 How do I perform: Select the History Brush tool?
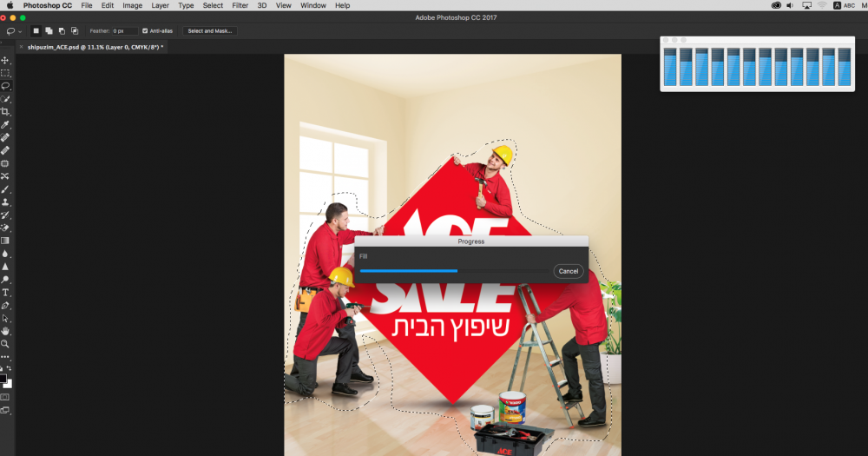point(5,215)
